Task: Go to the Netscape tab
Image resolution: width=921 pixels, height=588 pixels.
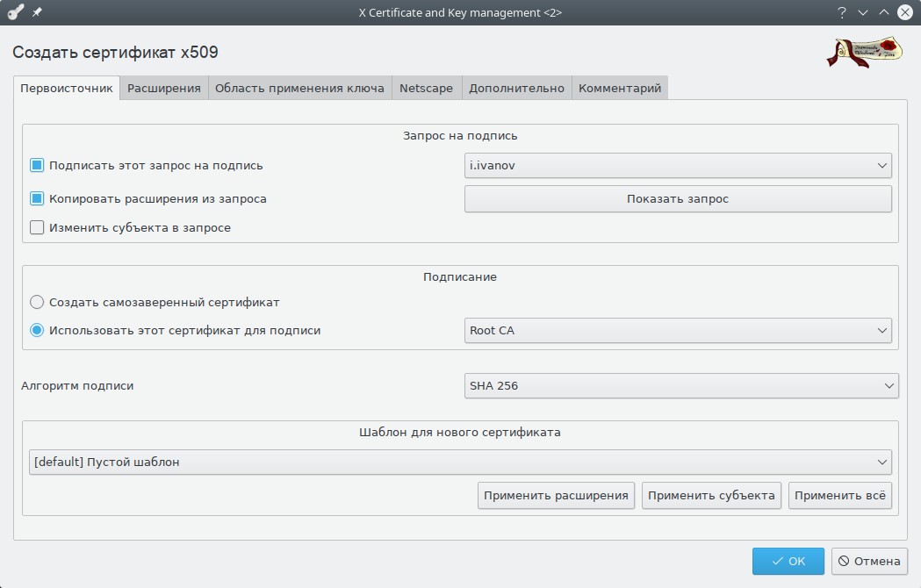Action: (x=426, y=88)
